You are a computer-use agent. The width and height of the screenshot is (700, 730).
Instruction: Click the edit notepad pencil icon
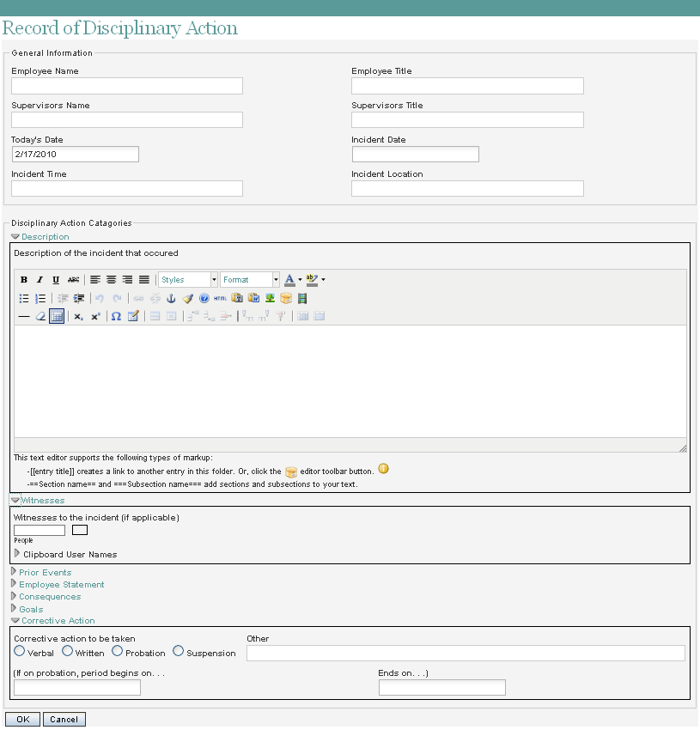[x=133, y=317]
